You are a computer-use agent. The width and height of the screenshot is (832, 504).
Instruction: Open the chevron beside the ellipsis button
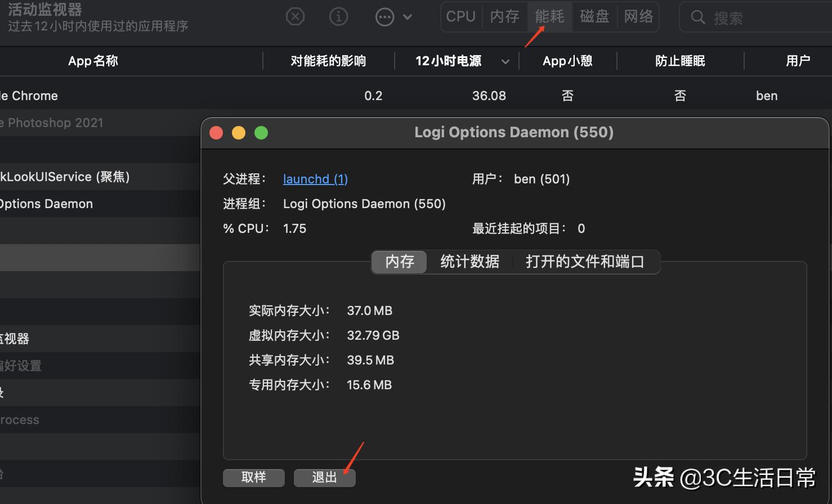point(407,17)
